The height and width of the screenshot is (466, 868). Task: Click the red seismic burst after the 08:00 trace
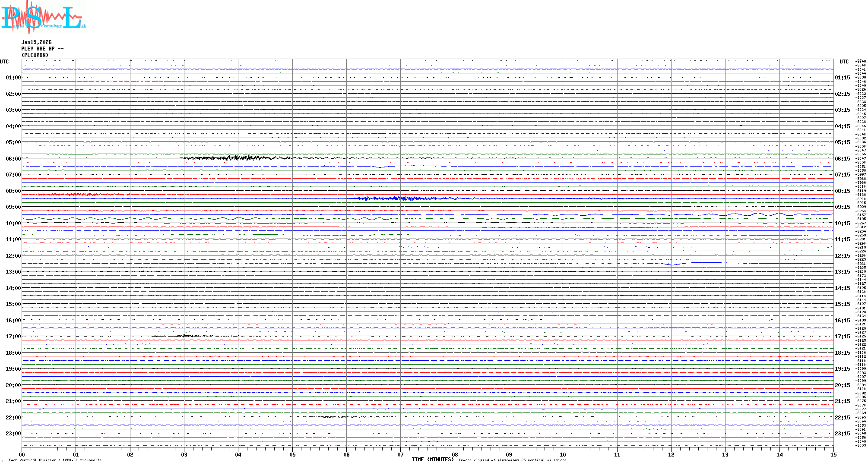[78, 195]
